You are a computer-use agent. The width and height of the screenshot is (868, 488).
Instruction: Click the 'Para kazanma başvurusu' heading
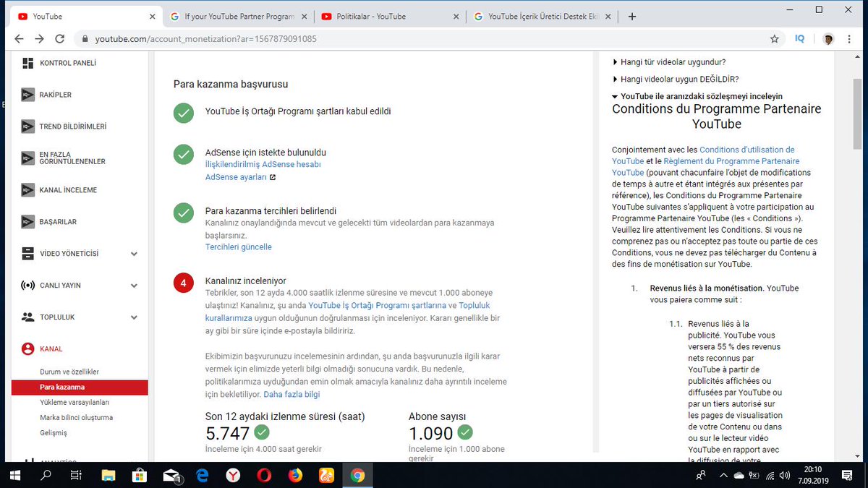click(x=231, y=84)
